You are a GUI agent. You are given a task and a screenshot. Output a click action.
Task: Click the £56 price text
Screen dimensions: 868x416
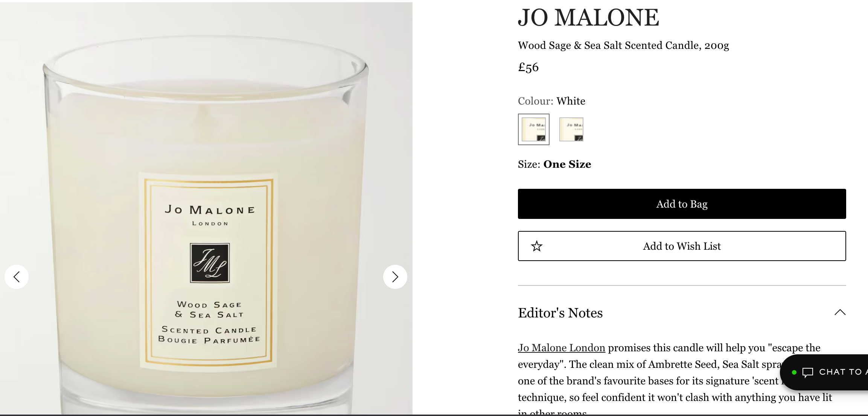point(528,67)
